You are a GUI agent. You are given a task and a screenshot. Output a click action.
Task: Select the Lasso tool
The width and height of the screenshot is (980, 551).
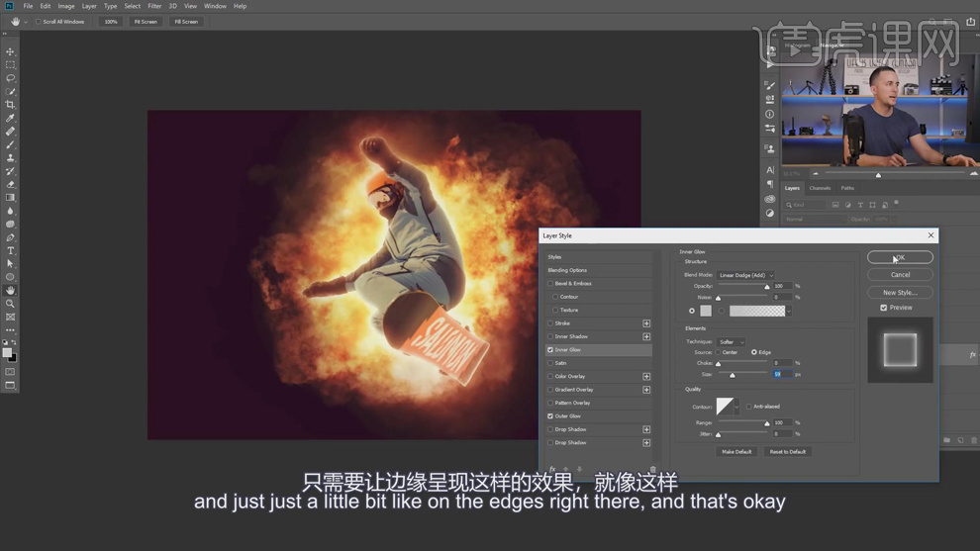click(x=11, y=78)
